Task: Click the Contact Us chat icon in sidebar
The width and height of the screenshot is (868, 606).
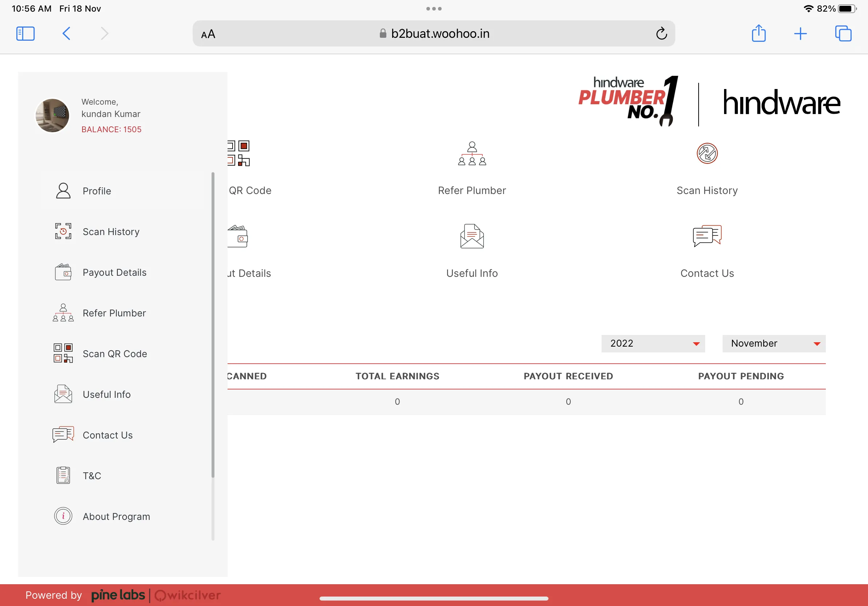Action: (x=63, y=435)
